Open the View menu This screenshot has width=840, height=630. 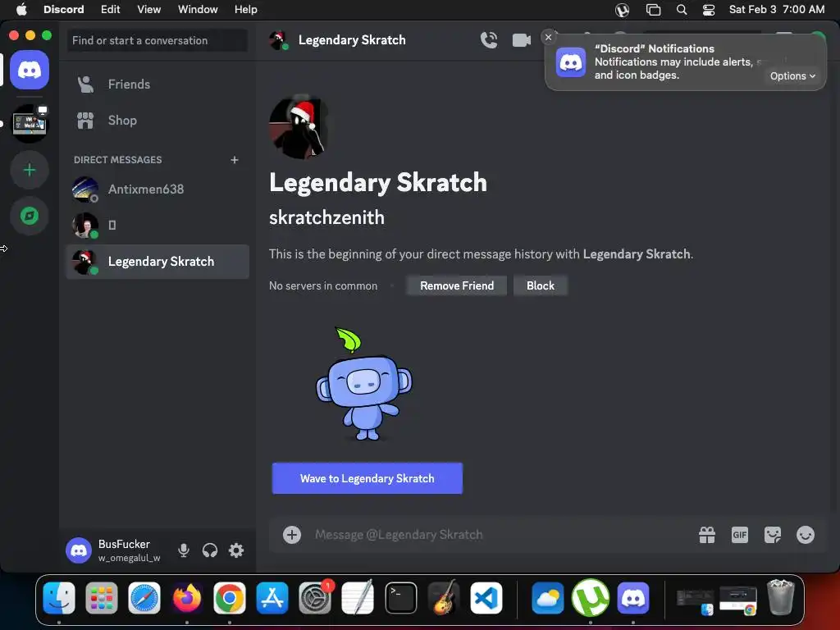[x=149, y=10]
